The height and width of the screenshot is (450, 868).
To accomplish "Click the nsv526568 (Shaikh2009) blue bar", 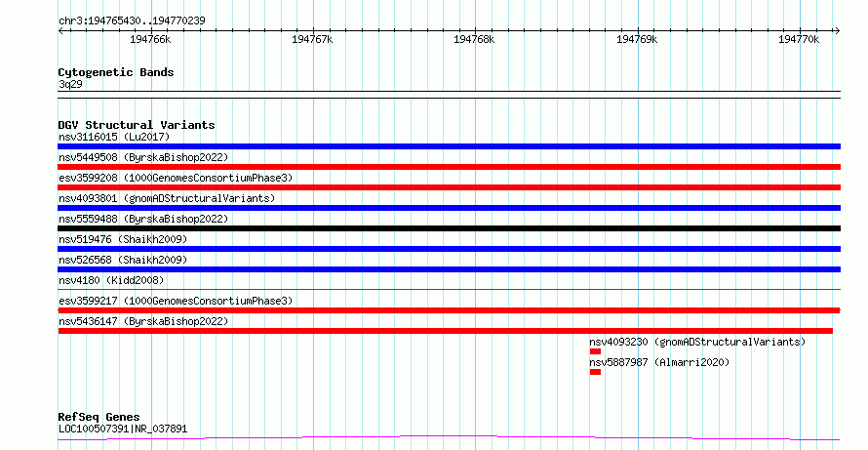I will click(x=449, y=269).
